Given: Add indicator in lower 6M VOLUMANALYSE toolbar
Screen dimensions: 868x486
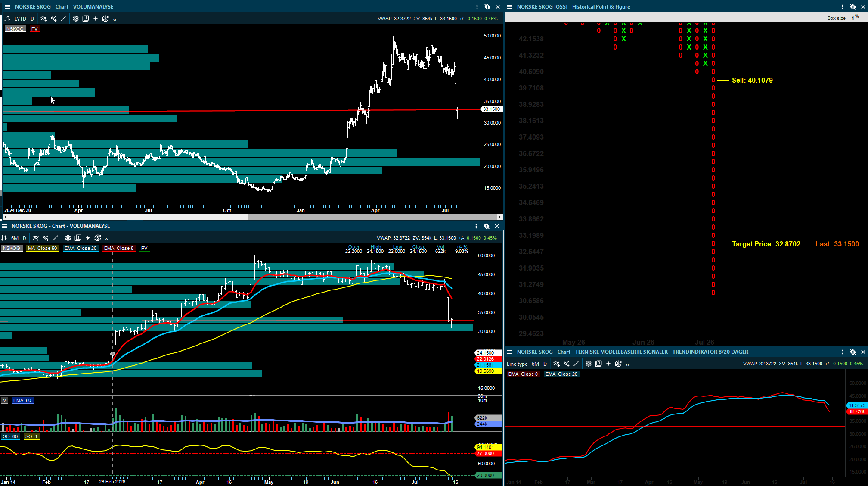Looking at the screenshot, I should click(36, 238).
